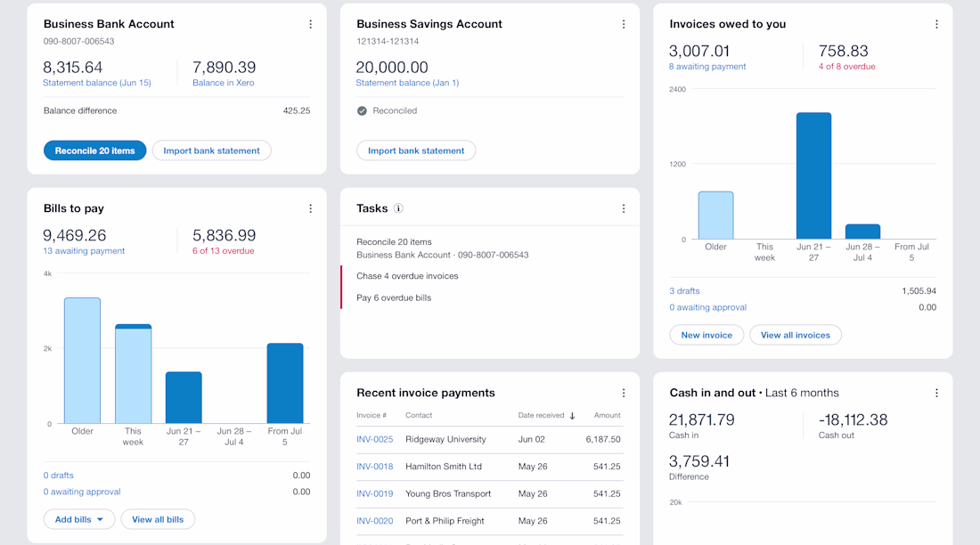The image size is (980, 545).
Task: Open bills 0 drafts link
Action: [x=58, y=476]
